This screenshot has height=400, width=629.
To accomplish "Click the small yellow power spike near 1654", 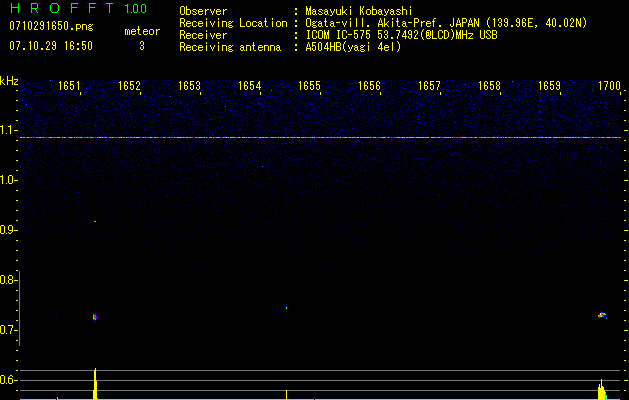I will (x=286, y=394).
